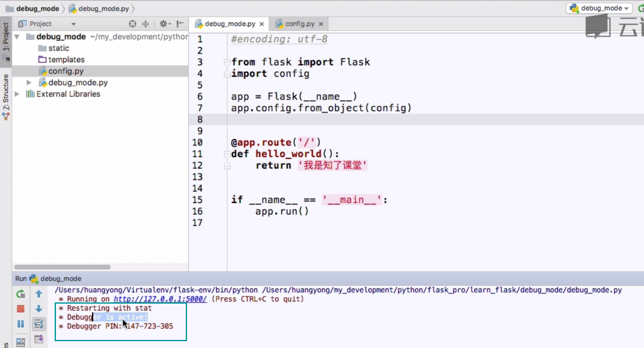This screenshot has height=348, width=644.
Task: Toggle the Structure tool window
Action: pos(6,90)
